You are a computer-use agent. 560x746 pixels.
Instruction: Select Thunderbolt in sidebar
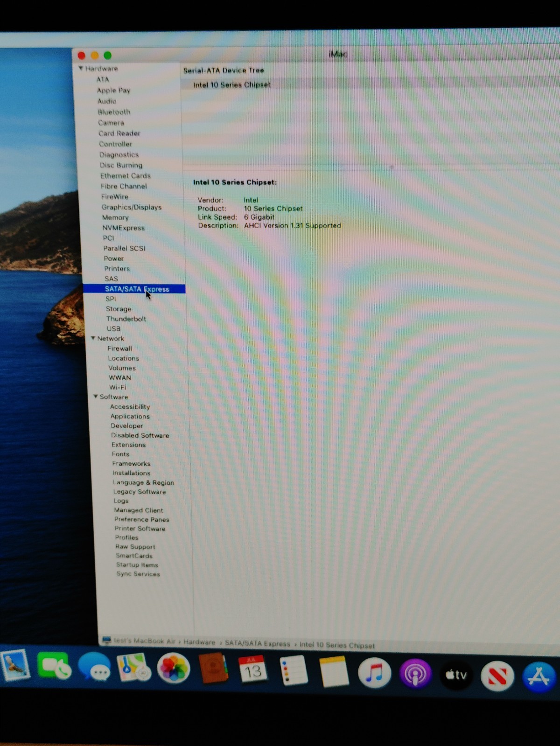coord(126,319)
